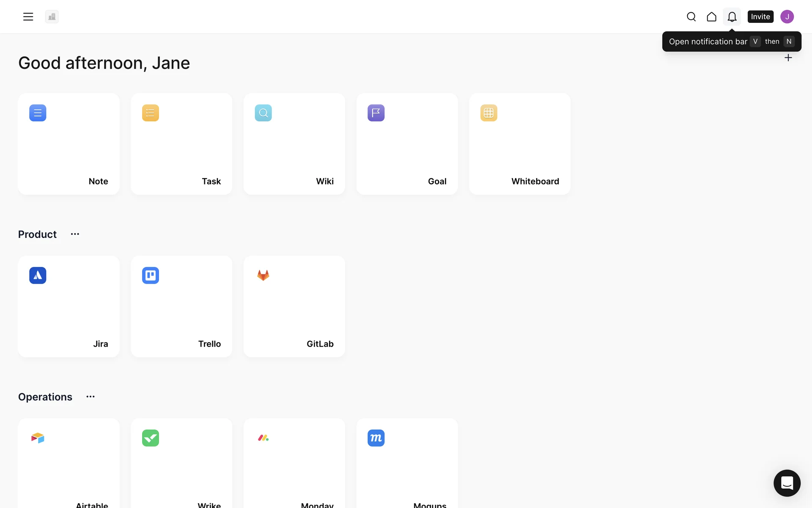
Task: Click the plus add icon
Action: 788,58
